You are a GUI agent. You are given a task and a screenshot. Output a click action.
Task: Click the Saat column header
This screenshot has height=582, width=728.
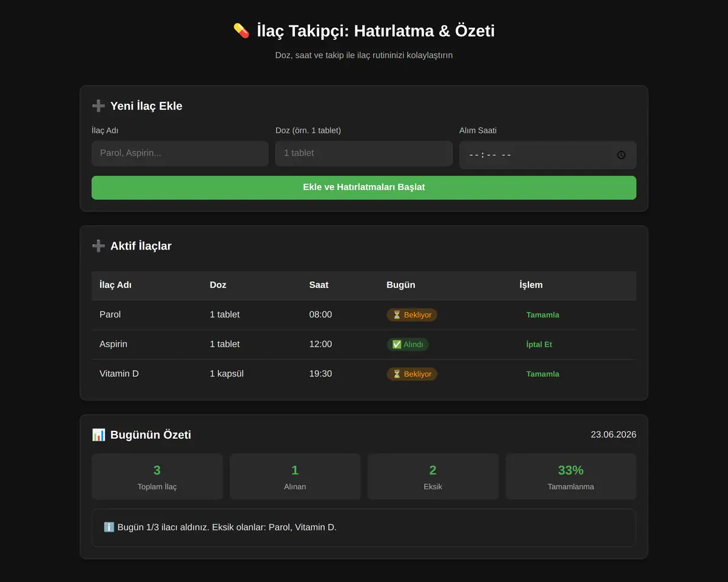pyautogui.click(x=319, y=285)
